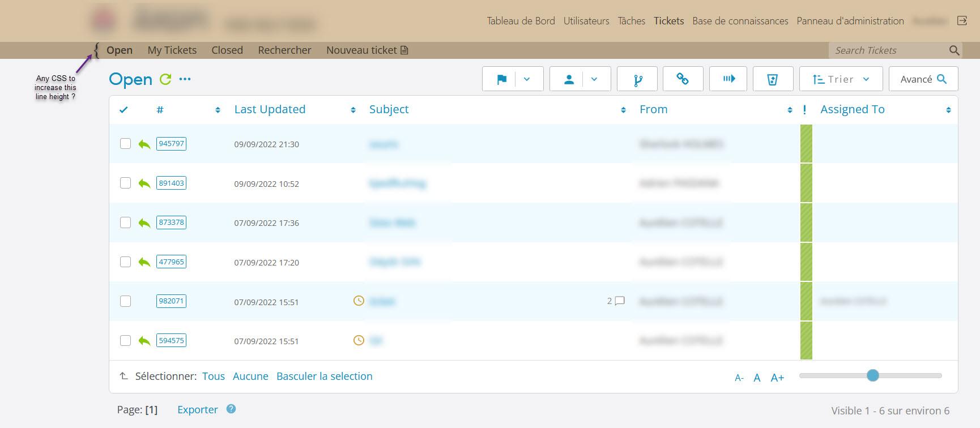Click the link tickets chain icon
Viewport: 980px width, 428px height.
(683, 79)
